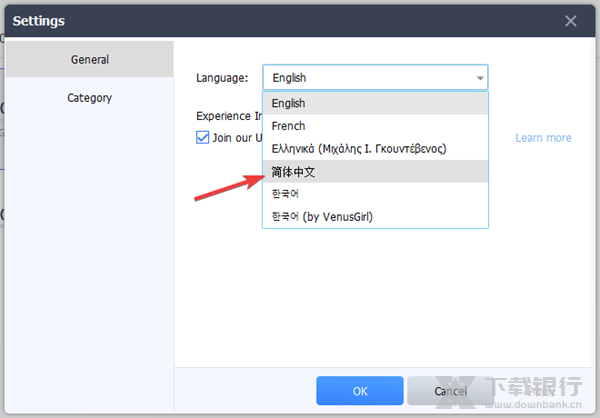The width and height of the screenshot is (600, 418).
Task: Collapse the Language dropdown via its arrow
Action: (x=480, y=78)
